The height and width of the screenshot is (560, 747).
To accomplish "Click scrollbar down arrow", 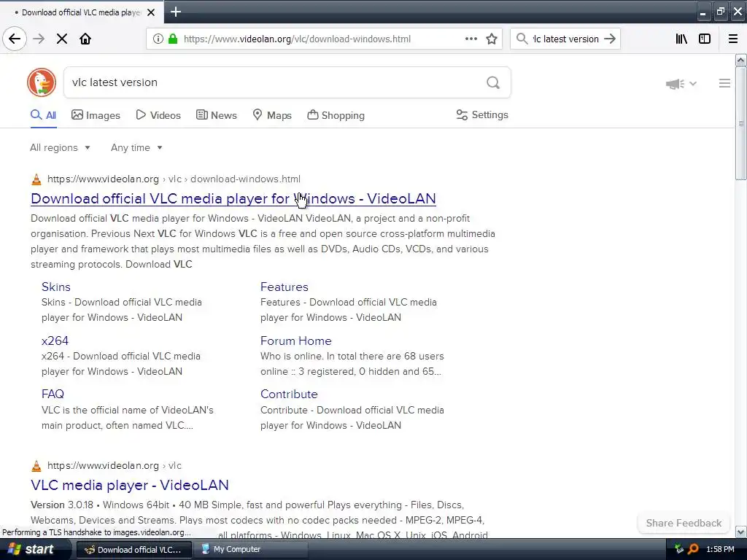I will pos(740,532).
